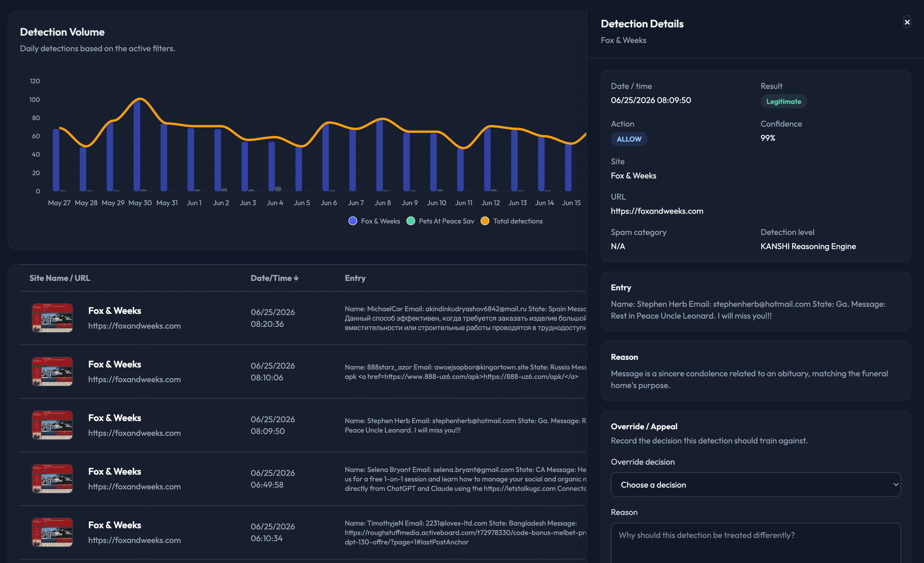Open foxandweeks.com link in the 08:20:36 row
Image resolution: width=924 pixels, height=563 pixels.
(134, 326)
